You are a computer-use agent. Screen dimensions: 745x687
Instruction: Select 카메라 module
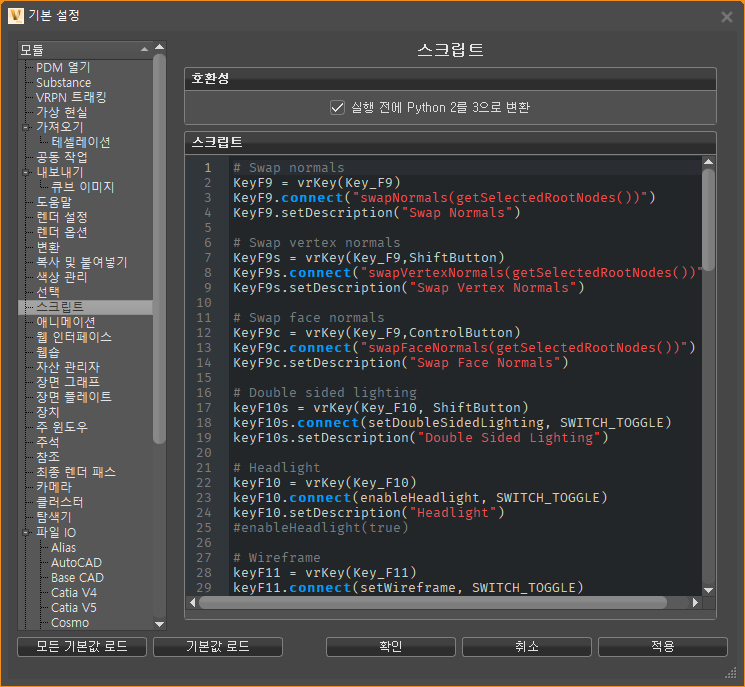point(54,487)
